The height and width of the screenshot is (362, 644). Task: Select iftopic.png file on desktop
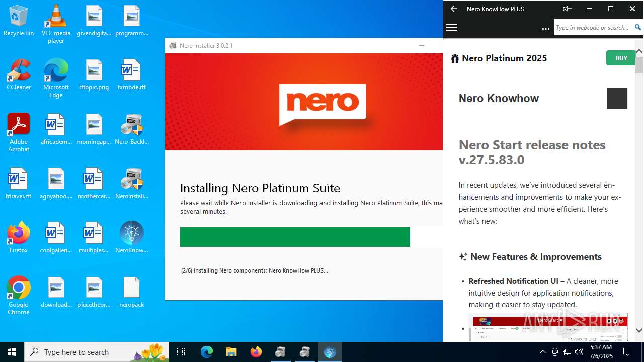(94, 75)
